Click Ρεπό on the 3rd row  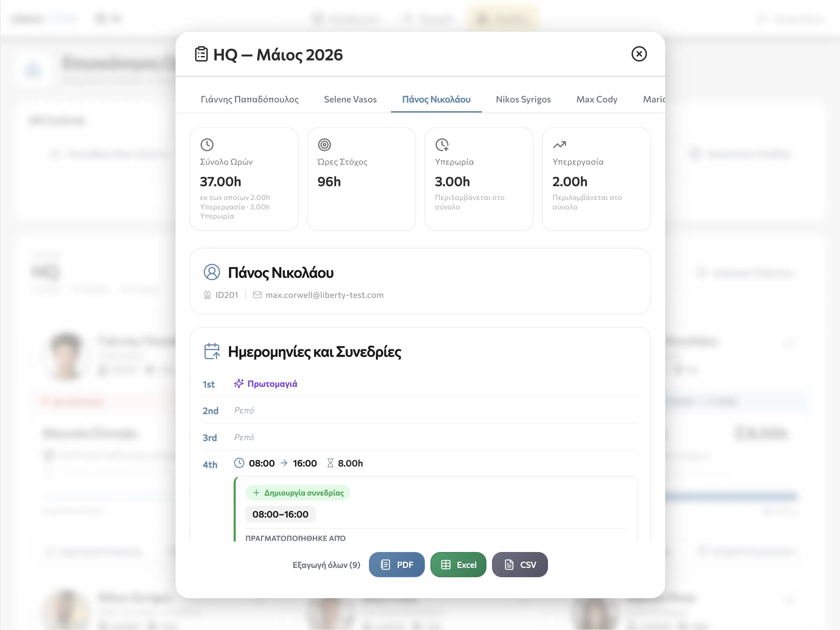click(x=244, y=437)
